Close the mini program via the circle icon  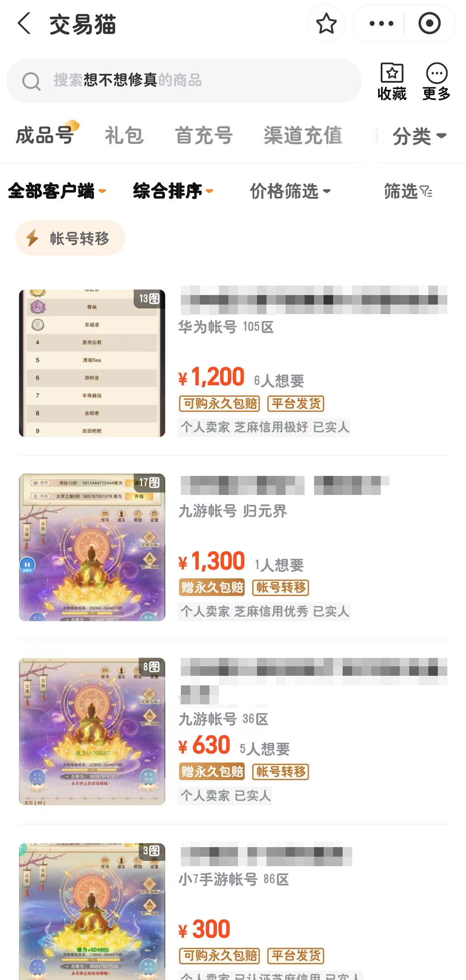[x=429, y=24]
